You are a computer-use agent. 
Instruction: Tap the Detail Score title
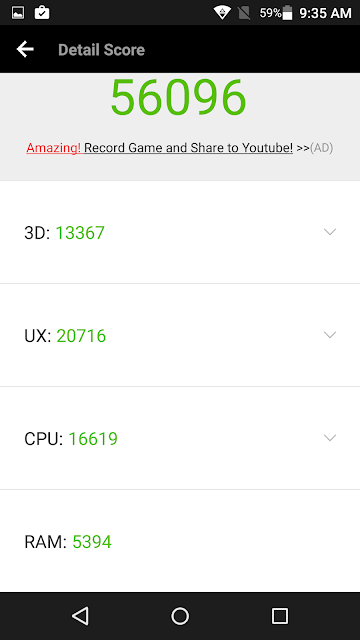[102, 50]
